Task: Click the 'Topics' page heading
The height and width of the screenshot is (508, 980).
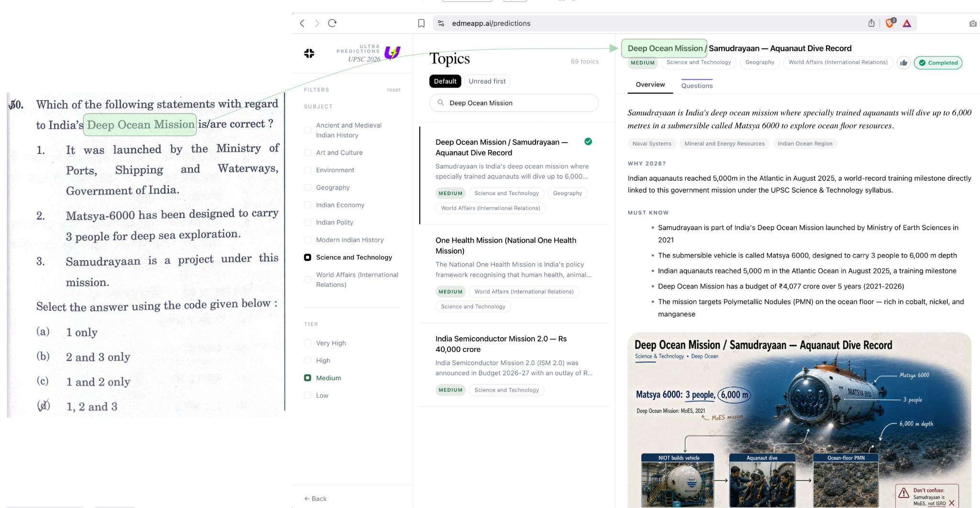Action: (x=449, y=58)
